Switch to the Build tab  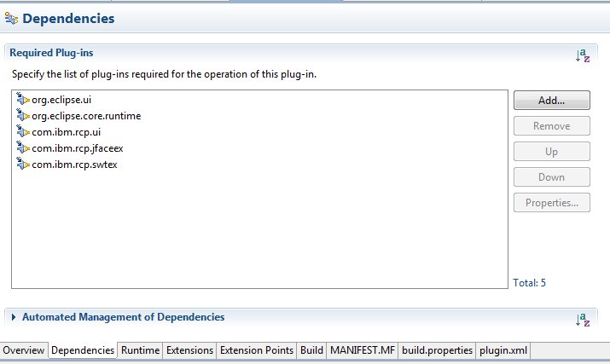click(311, 350)
